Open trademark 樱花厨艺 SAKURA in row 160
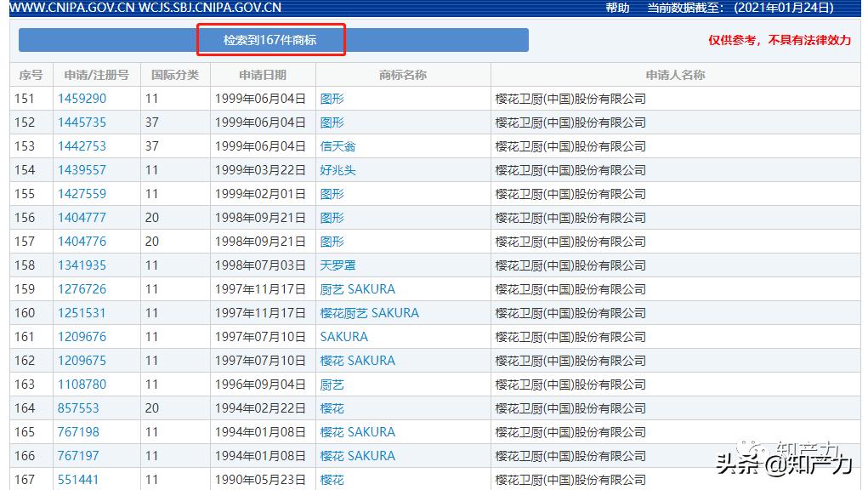Screen dimensions: 868x490 coord(369,313)
